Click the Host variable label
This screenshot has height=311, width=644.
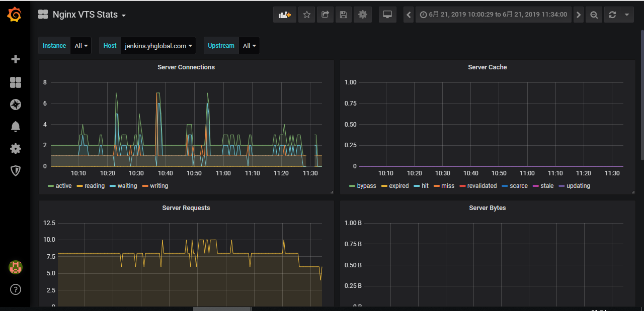click(110, 46)
